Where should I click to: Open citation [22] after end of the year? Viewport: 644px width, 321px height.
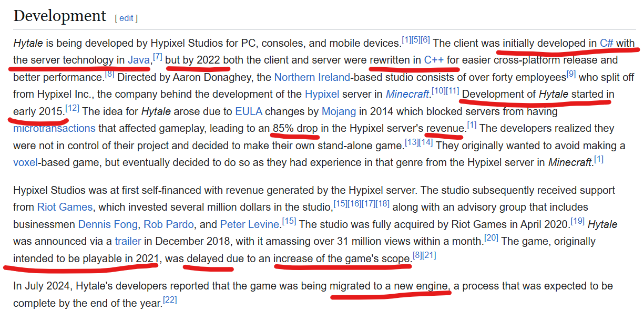(x=170, y=299)
